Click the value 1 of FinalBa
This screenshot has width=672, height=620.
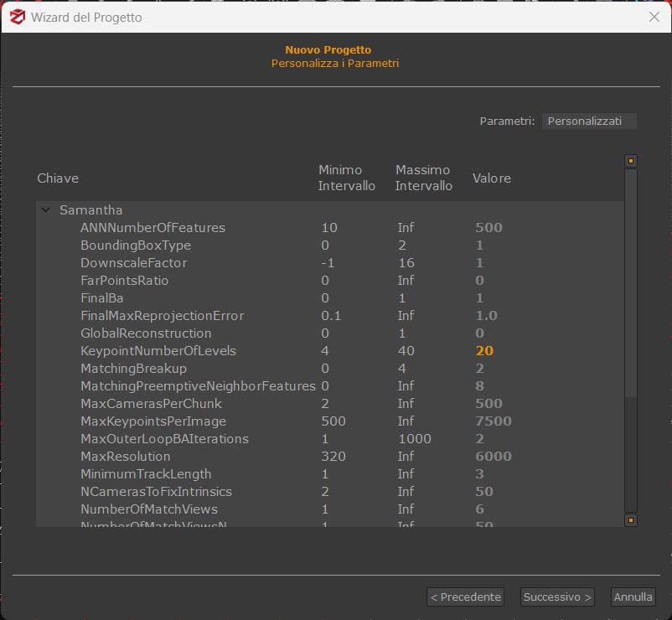point(479,297)
